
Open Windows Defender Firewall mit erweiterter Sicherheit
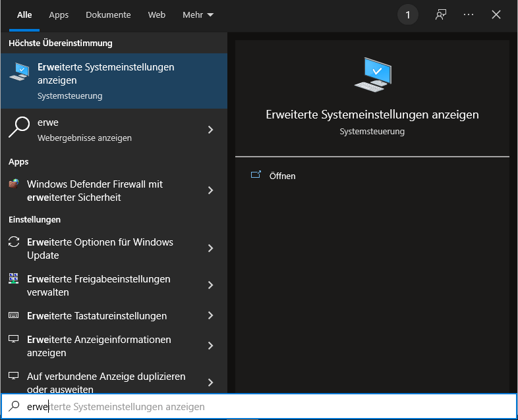coord(114,190)
